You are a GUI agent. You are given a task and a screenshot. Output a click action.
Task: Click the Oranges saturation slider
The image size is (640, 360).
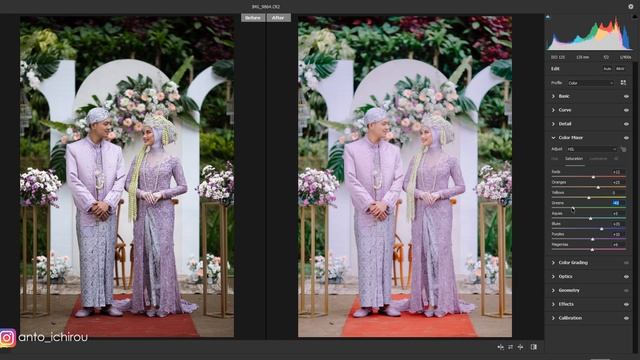tap(588, 187)
